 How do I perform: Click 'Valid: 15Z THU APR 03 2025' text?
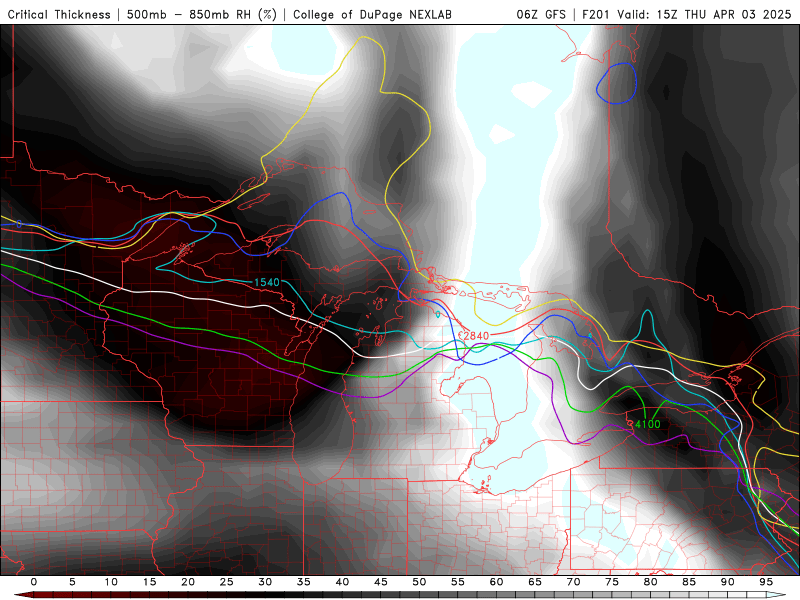pos(704,14)
